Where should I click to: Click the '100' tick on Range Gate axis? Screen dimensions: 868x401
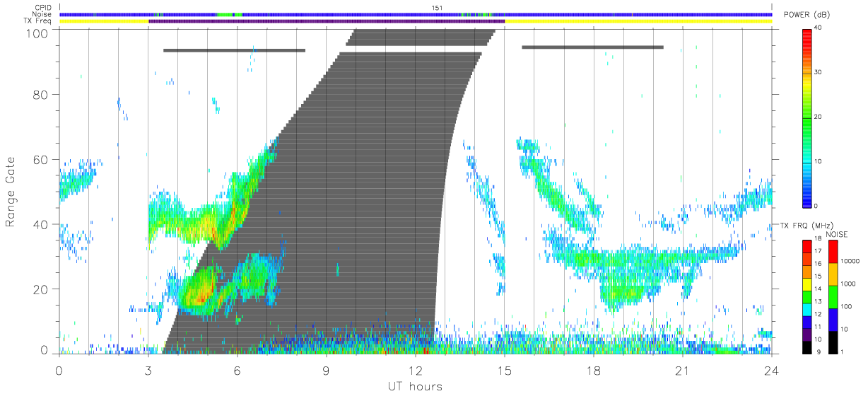click(36, 33)
